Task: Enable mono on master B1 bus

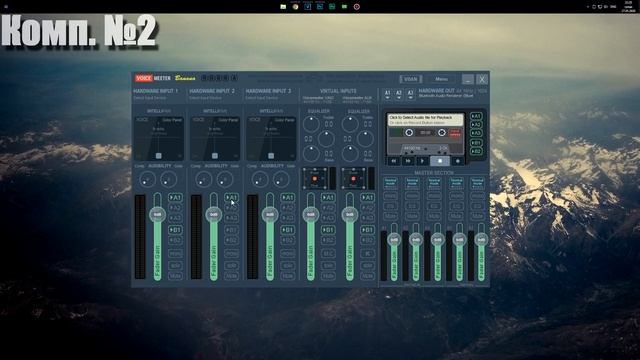Action: tap(456, 196)
